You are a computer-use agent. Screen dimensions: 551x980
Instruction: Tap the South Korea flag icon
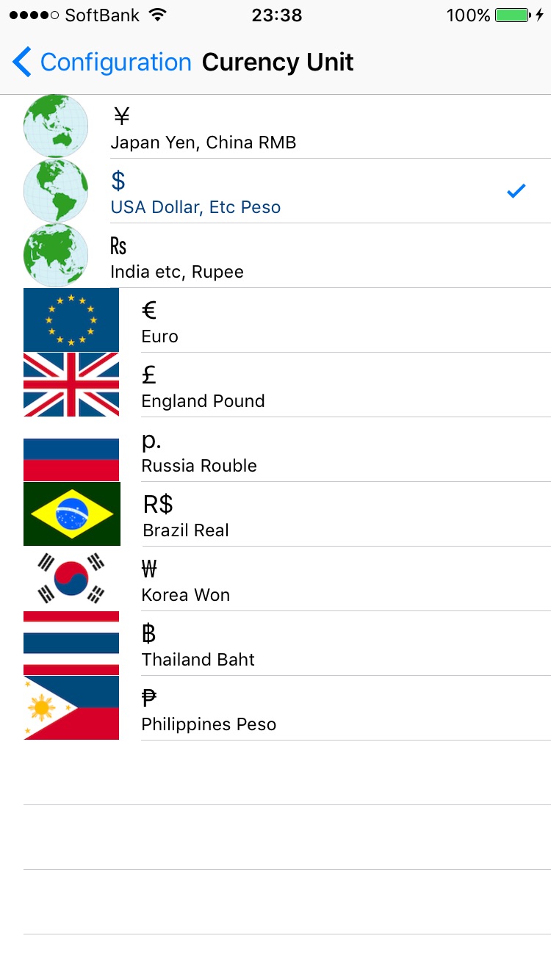[x=71, y=578]
